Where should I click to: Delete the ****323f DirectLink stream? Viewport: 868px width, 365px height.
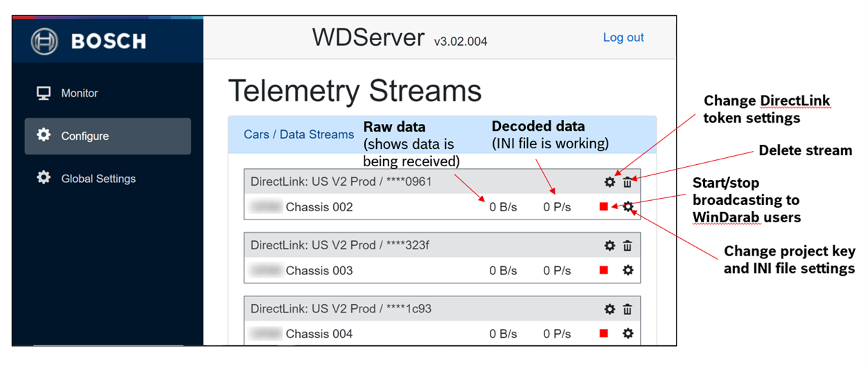pos(628,246)
